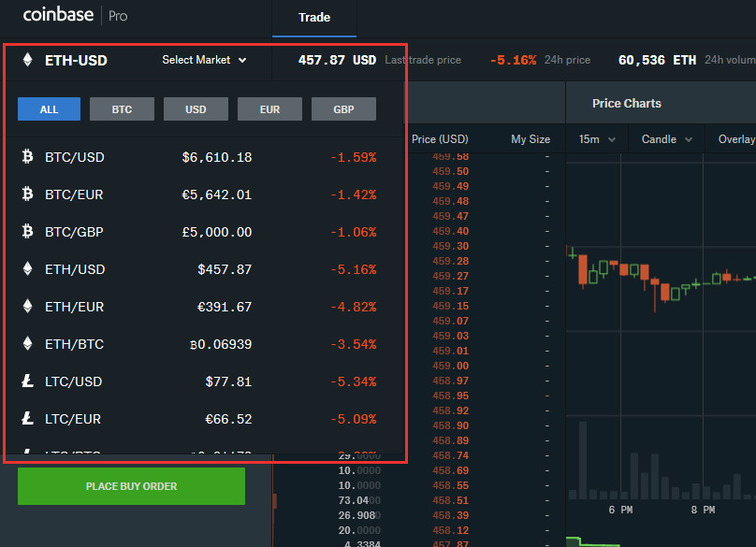Screen dimensions: 756x547
Task: Click the Ethereum icon beside ETH-USD header
Action: 27,60
